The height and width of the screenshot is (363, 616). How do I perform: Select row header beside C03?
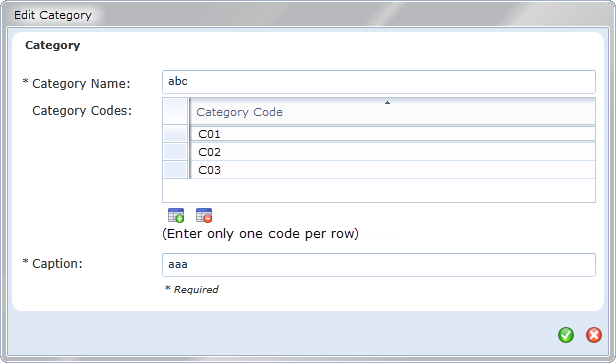175,170
